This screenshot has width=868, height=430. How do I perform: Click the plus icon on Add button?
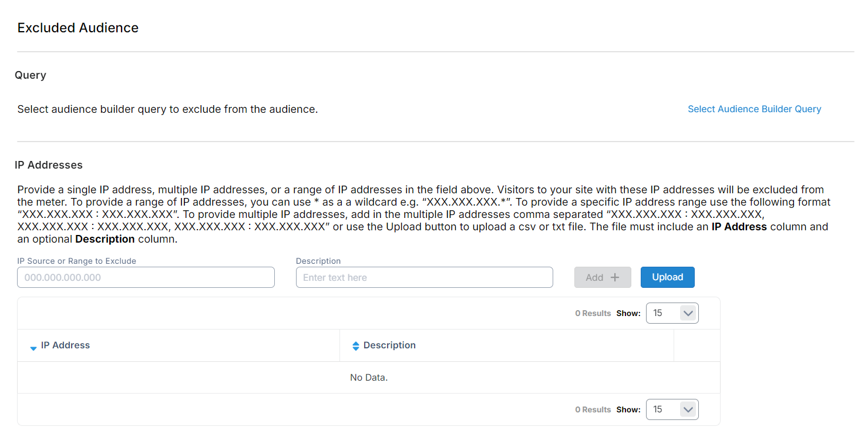pos(615,277)
